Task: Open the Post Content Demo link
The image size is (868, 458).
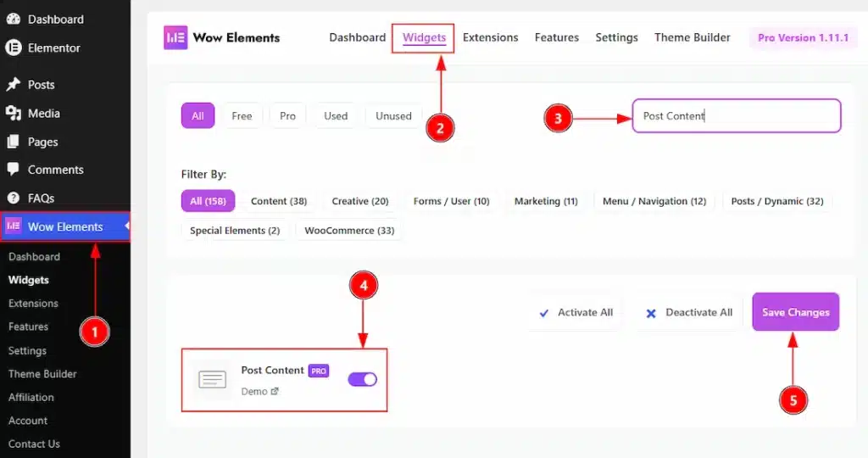Action: [259, 392]
